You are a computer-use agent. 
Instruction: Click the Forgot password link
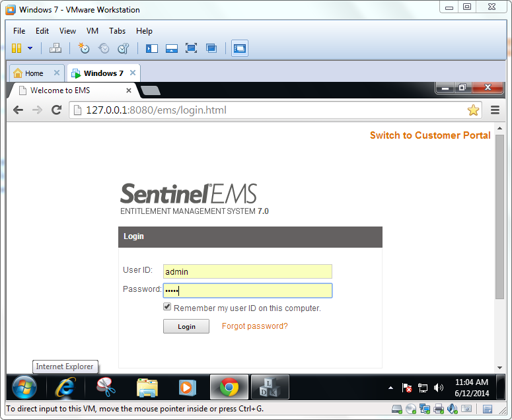point(255,326)
